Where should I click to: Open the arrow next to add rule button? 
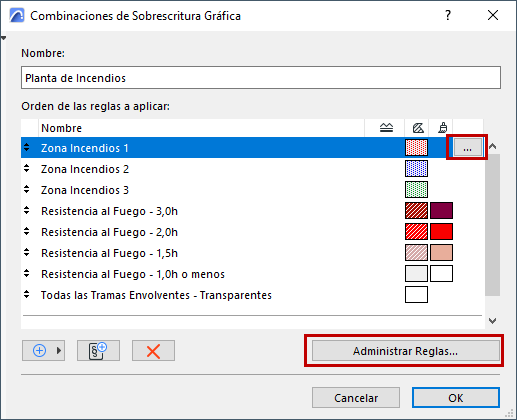(59, 351)
